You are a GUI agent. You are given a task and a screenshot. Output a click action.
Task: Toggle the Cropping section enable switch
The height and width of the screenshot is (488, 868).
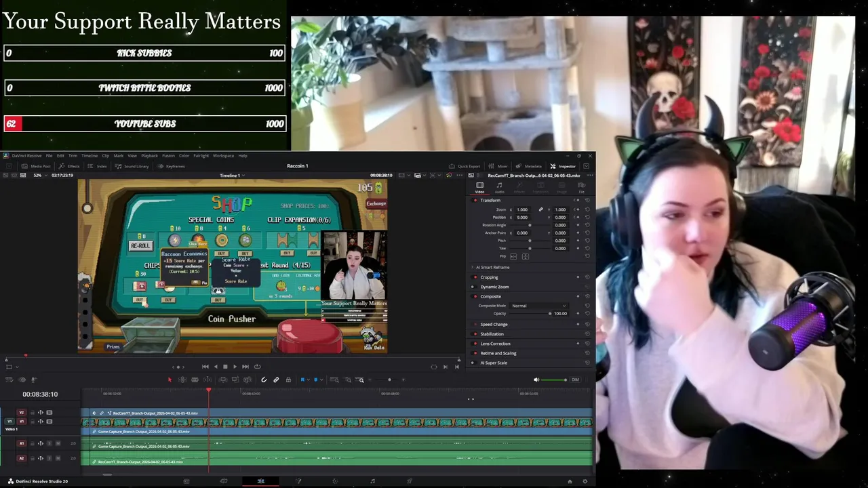coord(473,277)
